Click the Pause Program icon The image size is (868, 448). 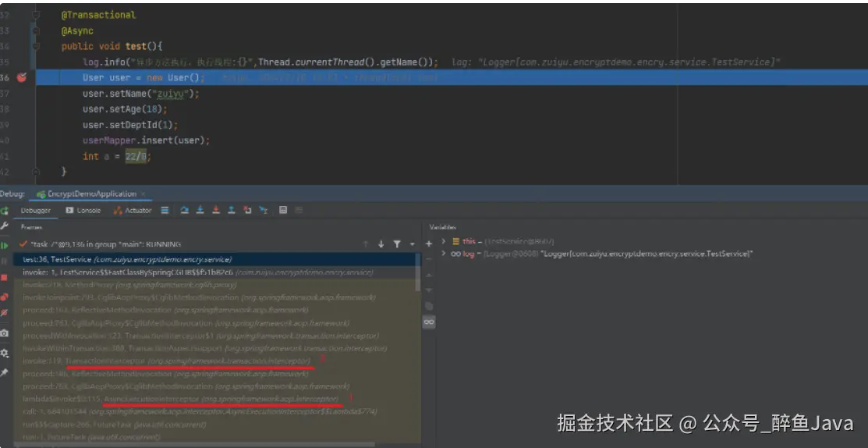[x=5, y=261]
